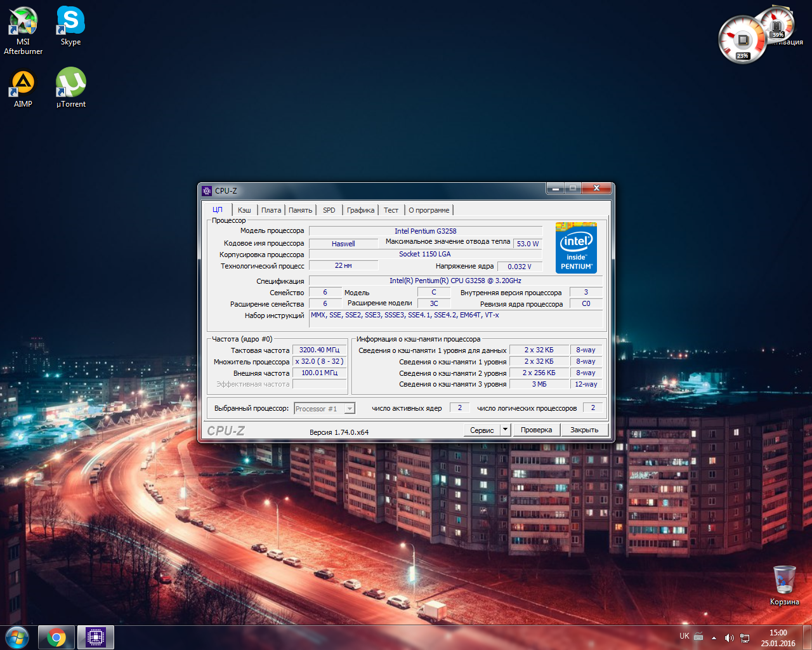Viewport: 812px width, 650px height.
Task: Switch to the Кэш tab
Action: pyautogui.click(x=244, y=210)
